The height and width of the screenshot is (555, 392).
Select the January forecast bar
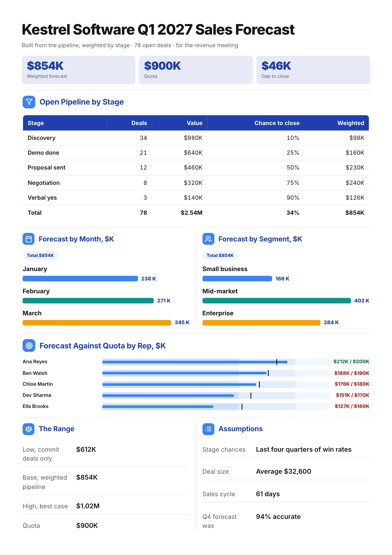[80, 278]
